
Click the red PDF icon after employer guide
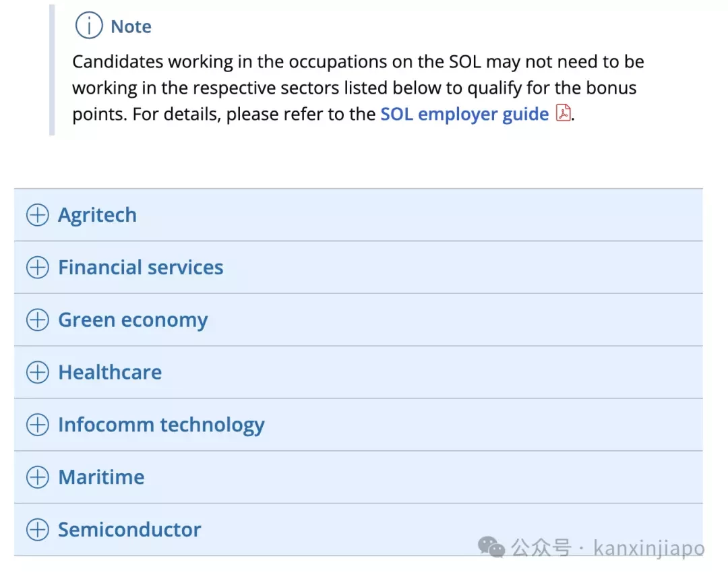click(563, 113)
